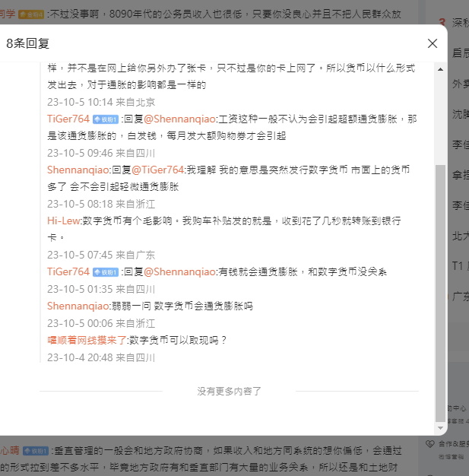Open TiGer764 profile from the 工资这种 reply
Screen dimensions: 469x476
[68, 119]
